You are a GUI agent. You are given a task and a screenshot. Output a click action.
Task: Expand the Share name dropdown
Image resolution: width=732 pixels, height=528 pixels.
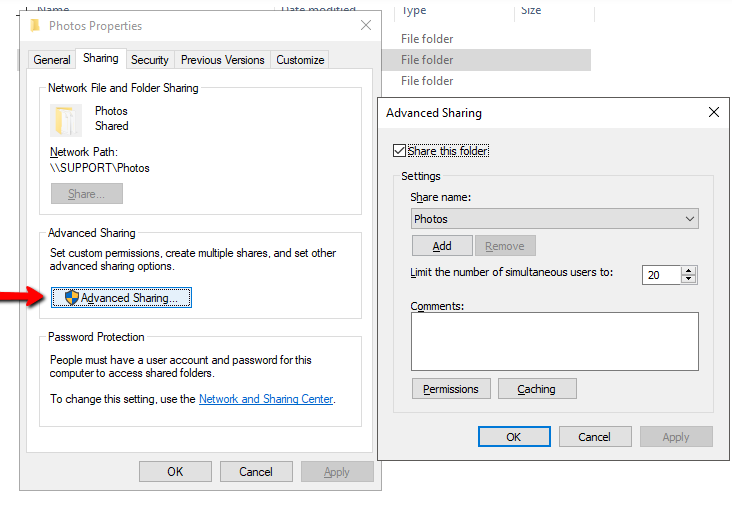click(x=690, y=219)
